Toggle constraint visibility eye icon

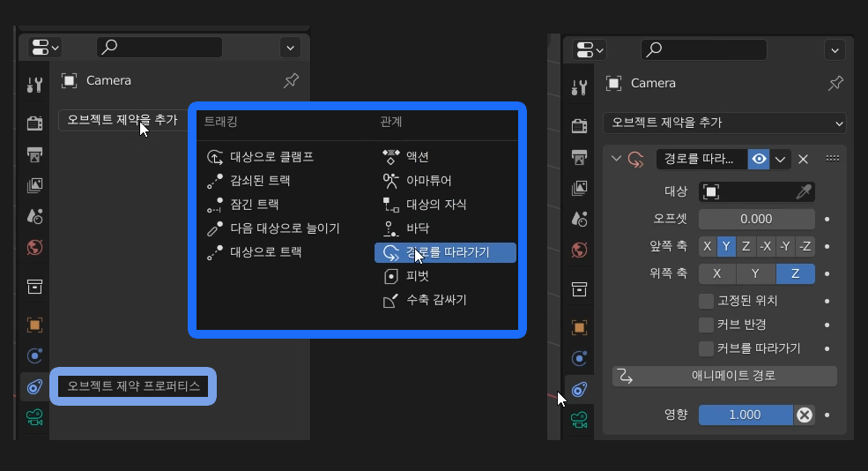click(x=759, y=159)
